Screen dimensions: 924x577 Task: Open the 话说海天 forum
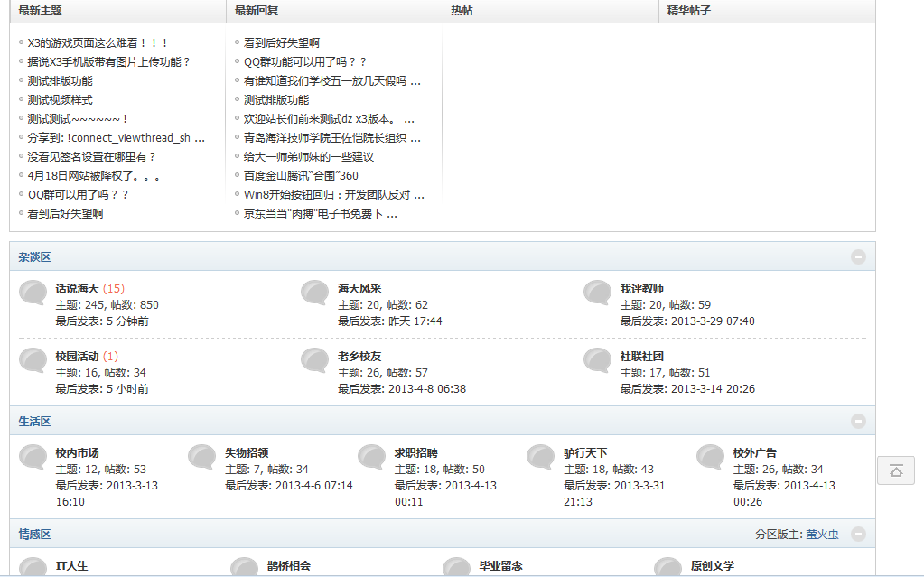[x=77, y=289]
